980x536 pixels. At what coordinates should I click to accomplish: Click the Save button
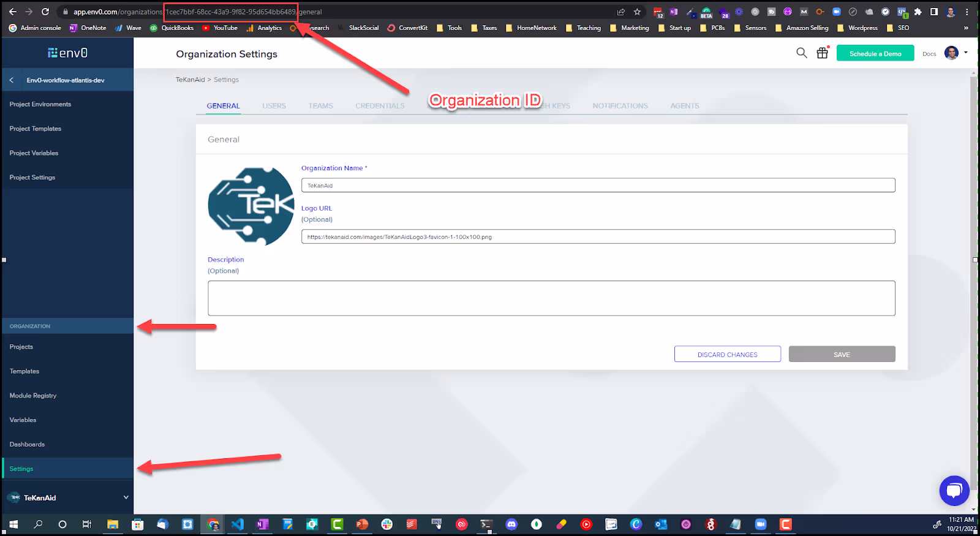pyautogui.click(x=842, y=354)
